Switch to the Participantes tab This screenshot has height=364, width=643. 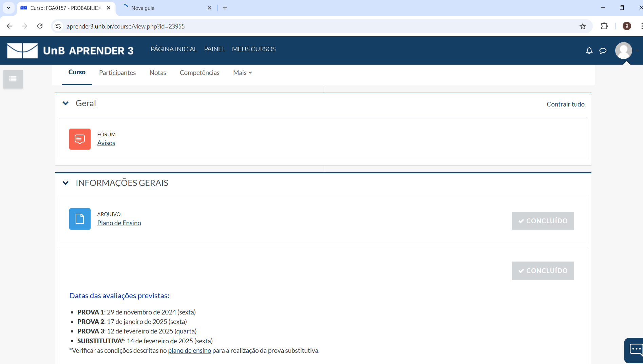(117, 73)
